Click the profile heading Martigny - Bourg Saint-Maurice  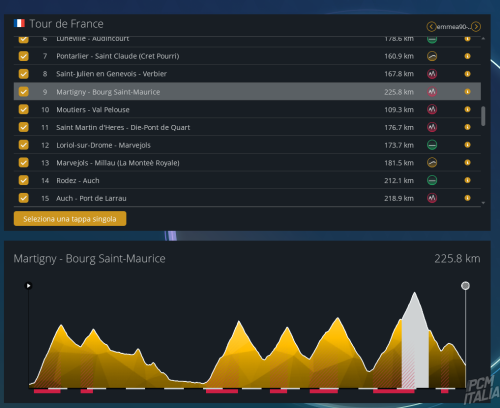point(89,259)
